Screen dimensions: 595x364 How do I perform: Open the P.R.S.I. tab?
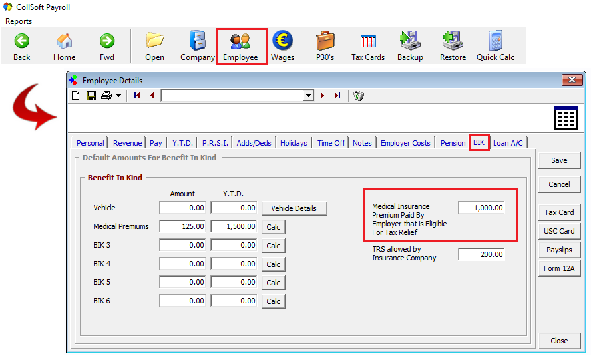[215, 143]
